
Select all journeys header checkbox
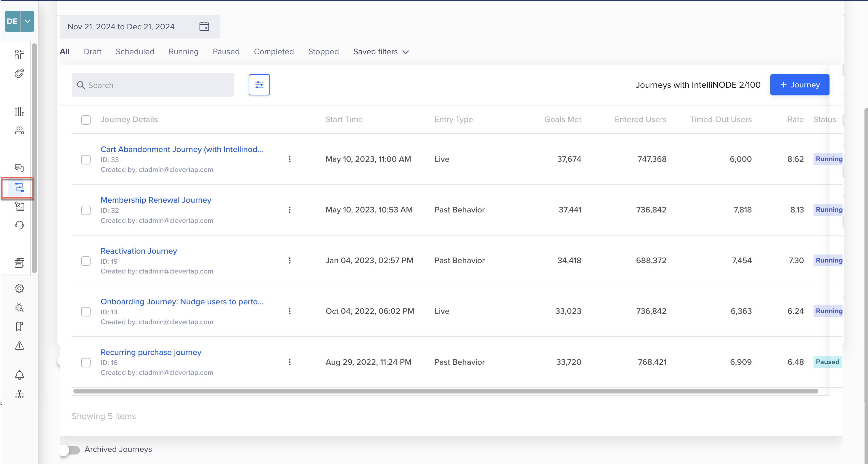(x=86, y=120)
